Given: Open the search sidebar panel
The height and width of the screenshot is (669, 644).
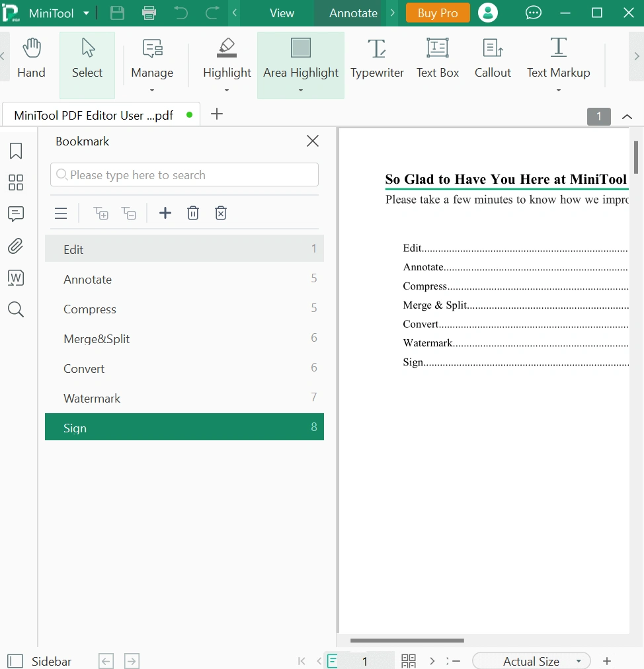Looking at the screenshot, I should pos(16,309).
